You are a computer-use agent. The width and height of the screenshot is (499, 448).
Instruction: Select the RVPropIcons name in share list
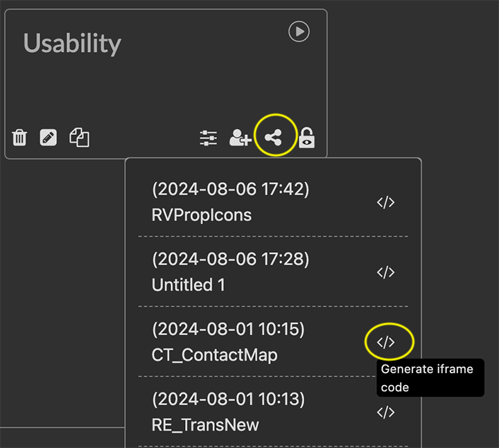pyautogui.click(x=201, y=215)
